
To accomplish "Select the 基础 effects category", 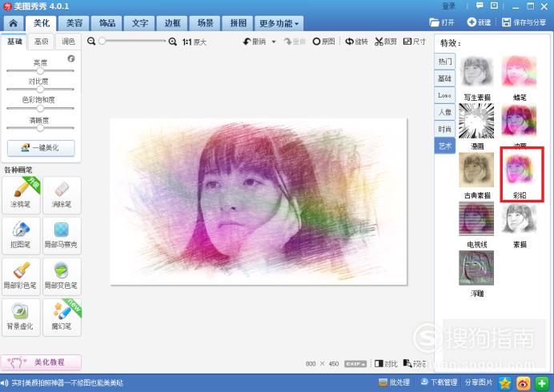I will (445, 78).
